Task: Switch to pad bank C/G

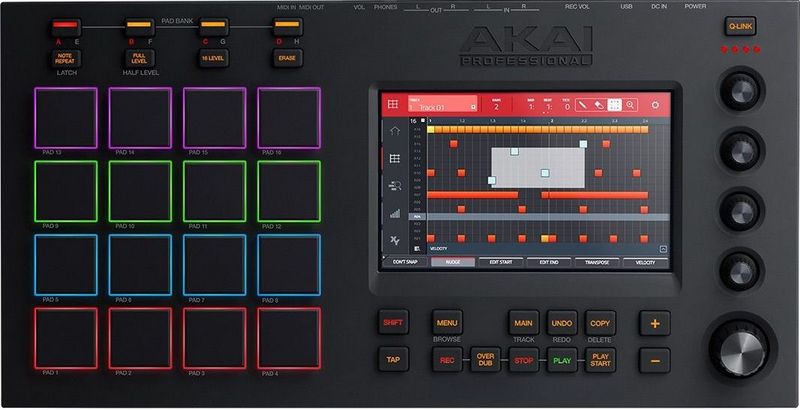Action: pyautogui.click(x=213, y=27)
